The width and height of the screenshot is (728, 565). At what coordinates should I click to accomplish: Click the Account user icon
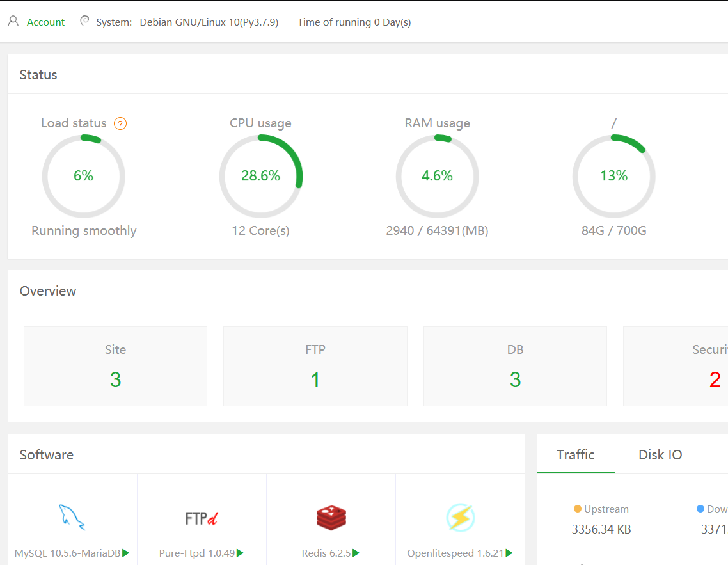(x=13, y=21)
